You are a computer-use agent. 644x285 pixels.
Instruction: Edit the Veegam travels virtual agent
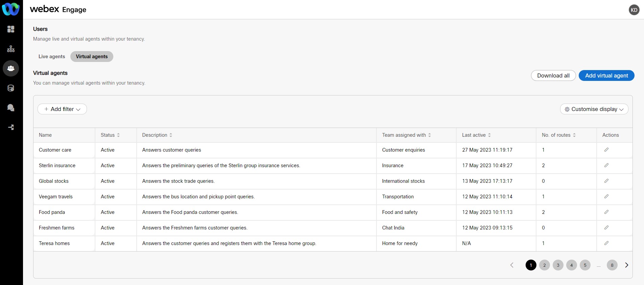click(606, 196)
